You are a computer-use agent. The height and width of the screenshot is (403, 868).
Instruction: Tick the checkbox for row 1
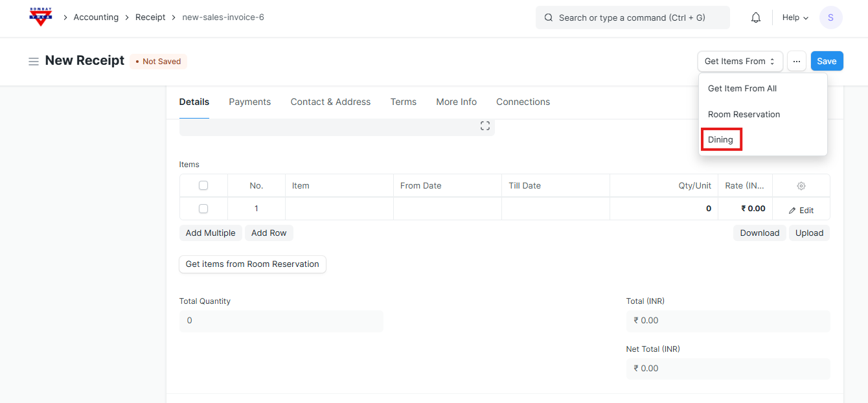pyautogui.click(x=203, y=209)
